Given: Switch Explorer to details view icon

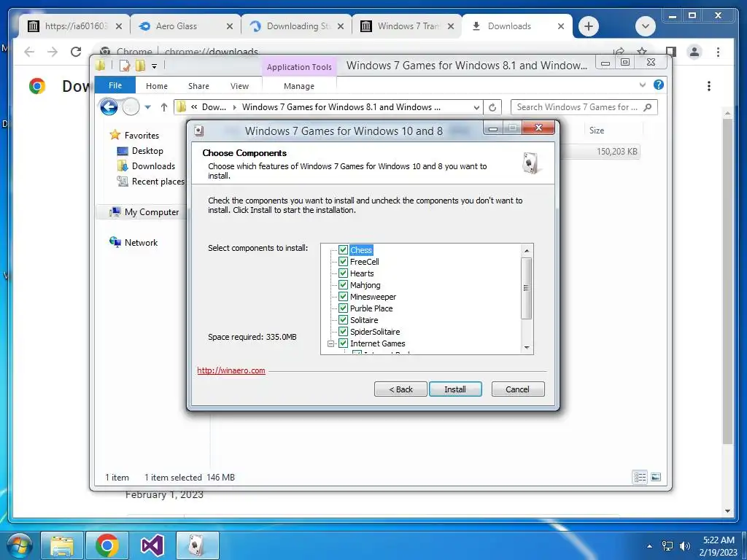Looking at the screenshot, I should [640, 477].
